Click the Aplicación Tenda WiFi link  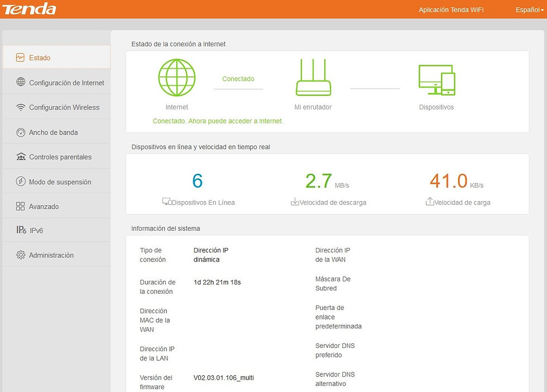(451, 10)
